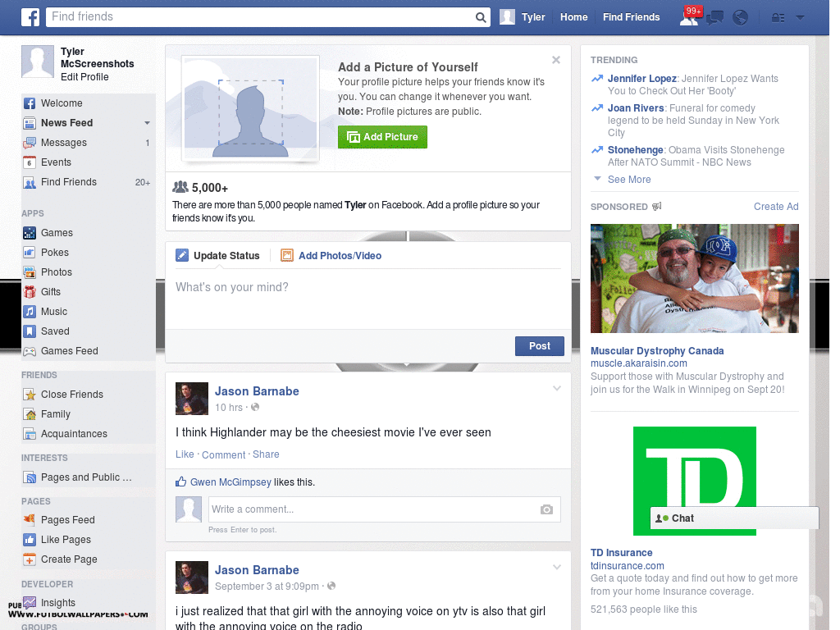
Task: Click the green Add Picture button
Action: click(x=382, y=137)
